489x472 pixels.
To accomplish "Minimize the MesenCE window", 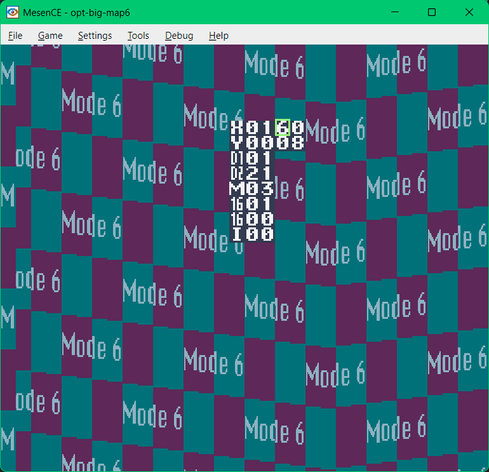I will pos(395,12).
